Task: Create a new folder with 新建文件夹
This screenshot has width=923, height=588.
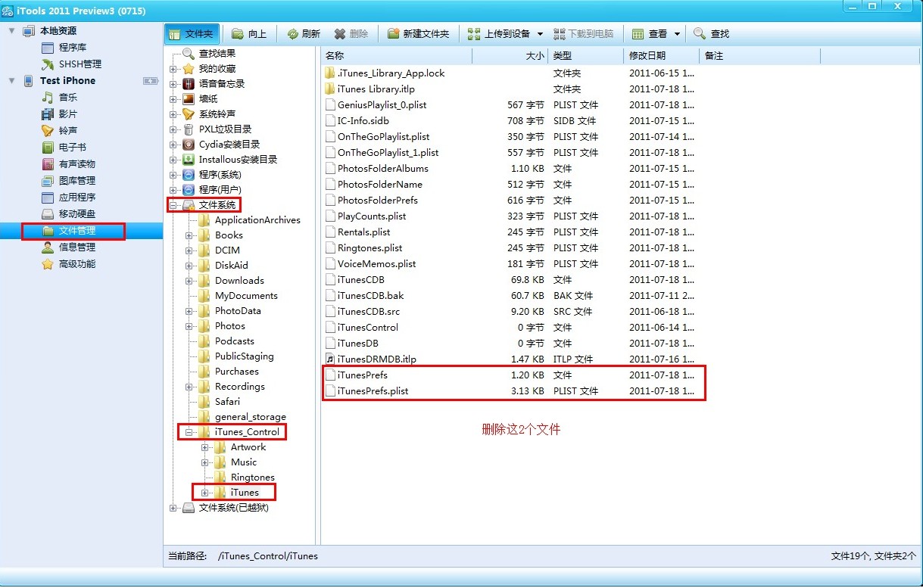Action: tap(418, 34)
